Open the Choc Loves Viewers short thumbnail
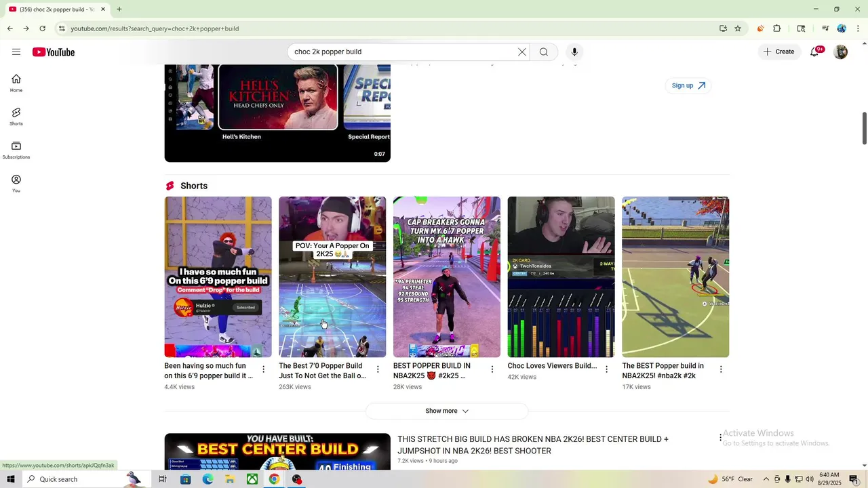868x488 pixels. click(561, 277)
